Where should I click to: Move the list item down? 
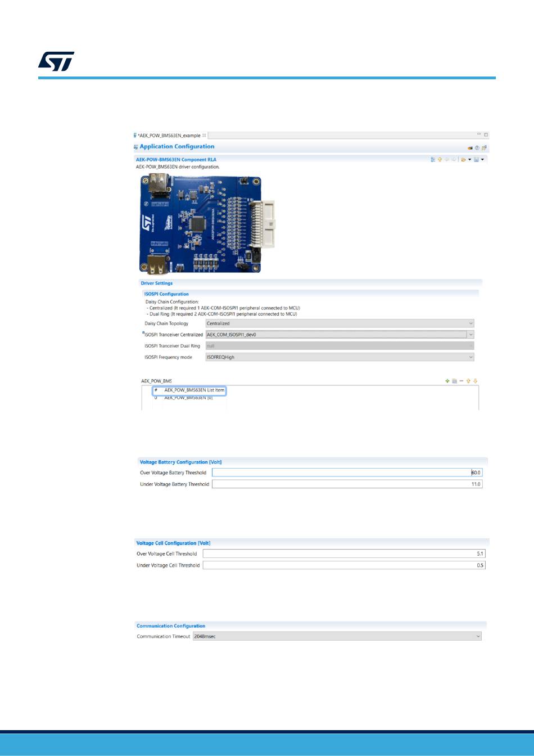475,381
